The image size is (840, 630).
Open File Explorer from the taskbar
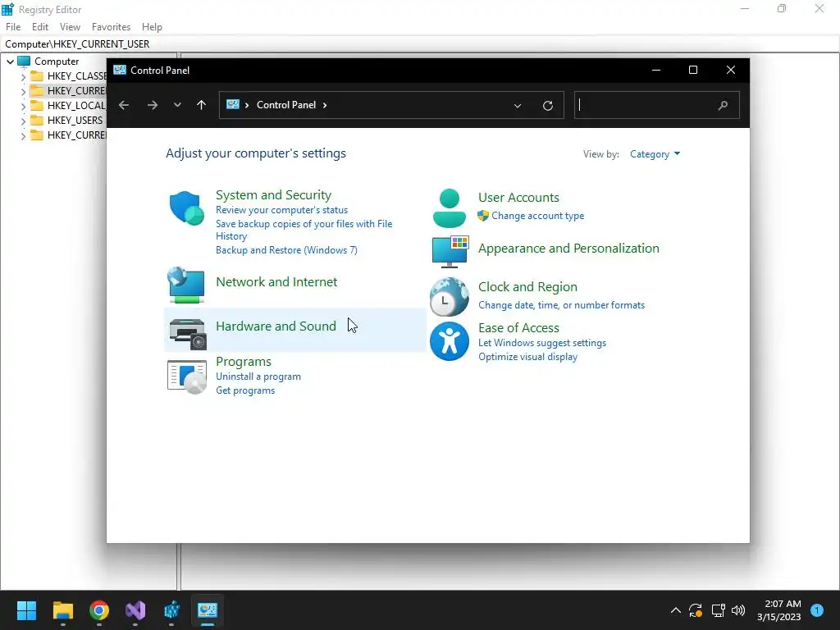tap(62, 610)
